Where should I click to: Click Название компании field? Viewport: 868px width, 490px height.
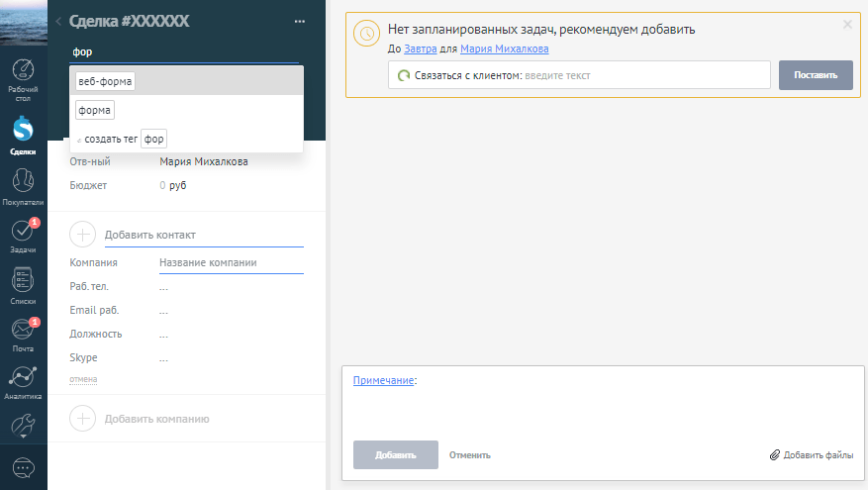click(x=232, y=262)
